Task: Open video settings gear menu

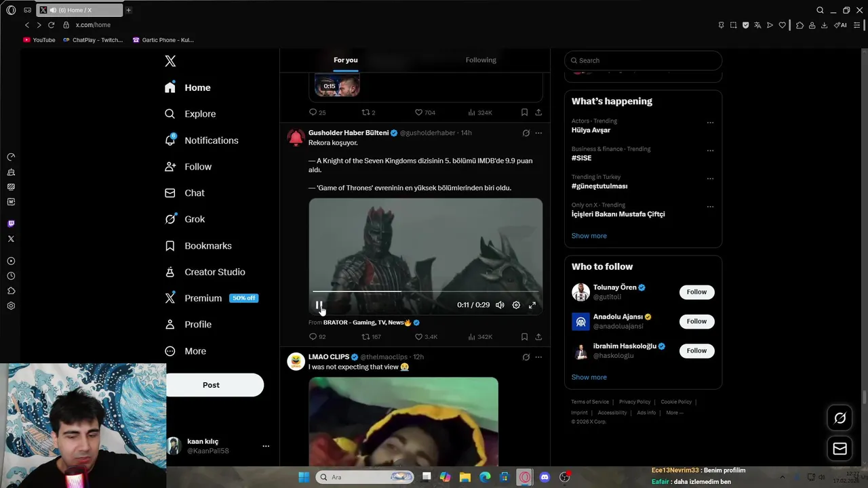Action: coord(516,305)
